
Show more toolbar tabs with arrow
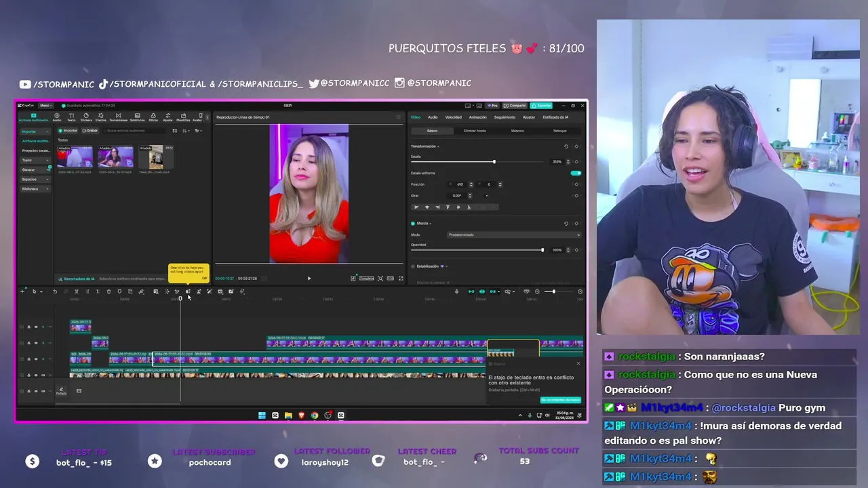coord(207,117)
